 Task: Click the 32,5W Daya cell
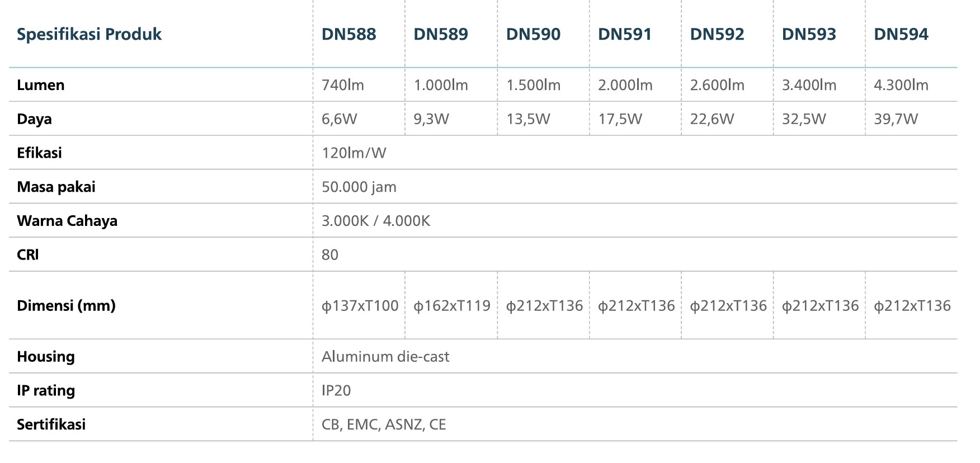pos(804,119)
